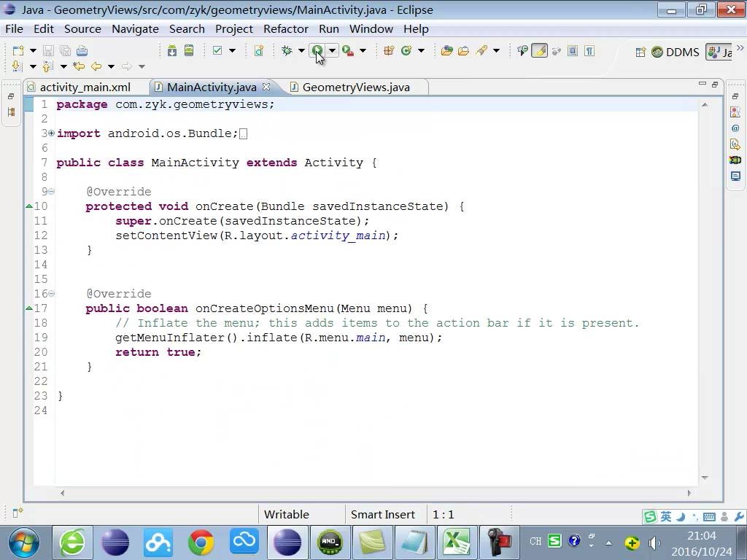Image resolution: width=747 pixels, height=560 pixels.
Task: Open the Refactor menu
Action: coord(285,29)
